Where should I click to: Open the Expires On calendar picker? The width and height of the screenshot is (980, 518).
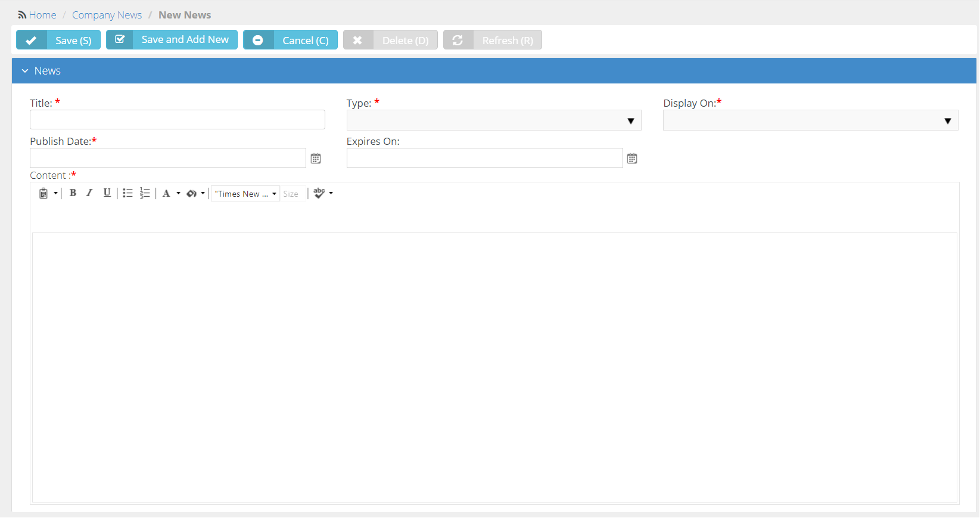[632, 159]
